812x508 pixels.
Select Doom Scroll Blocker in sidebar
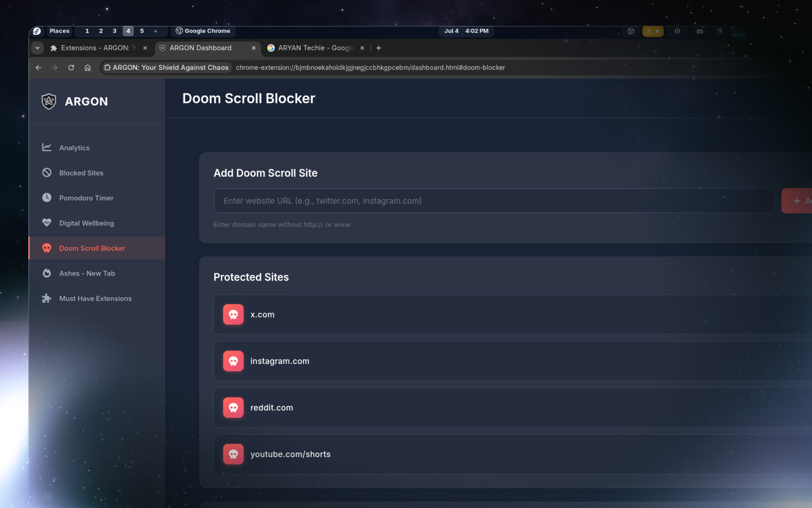point(97,248)
